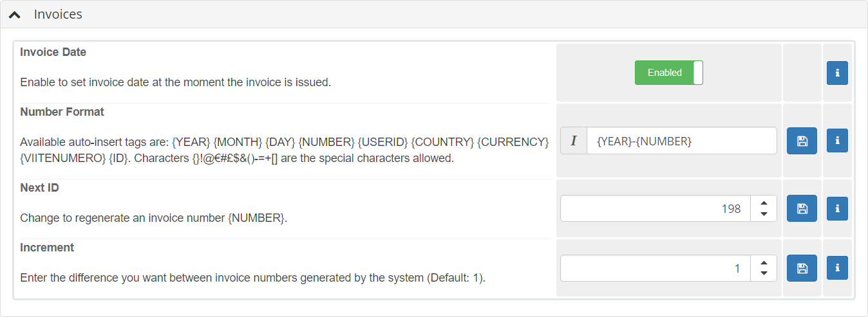868x317 pixels.
Task: Click the Invoices panel heading
Action: (58, 14)
